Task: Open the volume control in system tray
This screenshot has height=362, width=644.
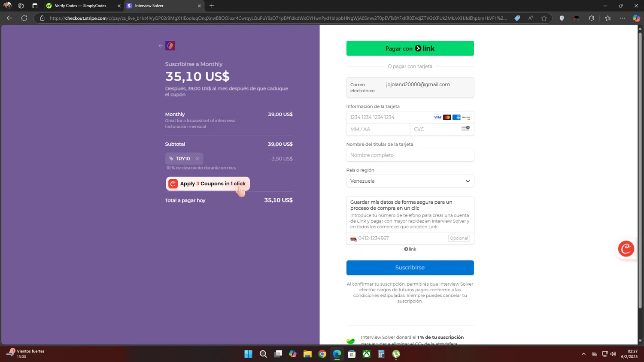Action: pyautogui.click(x=613, y=354)
